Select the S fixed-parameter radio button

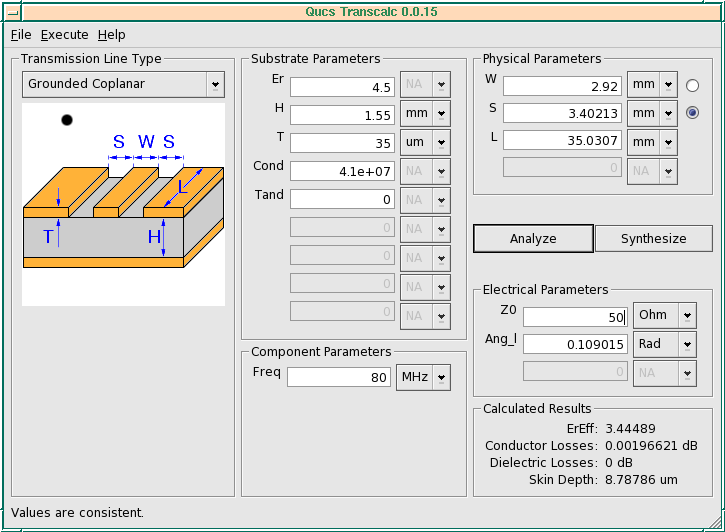[x=692, y=113]
